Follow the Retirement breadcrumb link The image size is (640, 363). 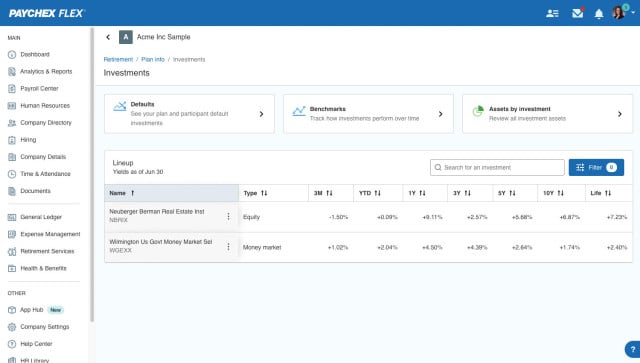118,60
